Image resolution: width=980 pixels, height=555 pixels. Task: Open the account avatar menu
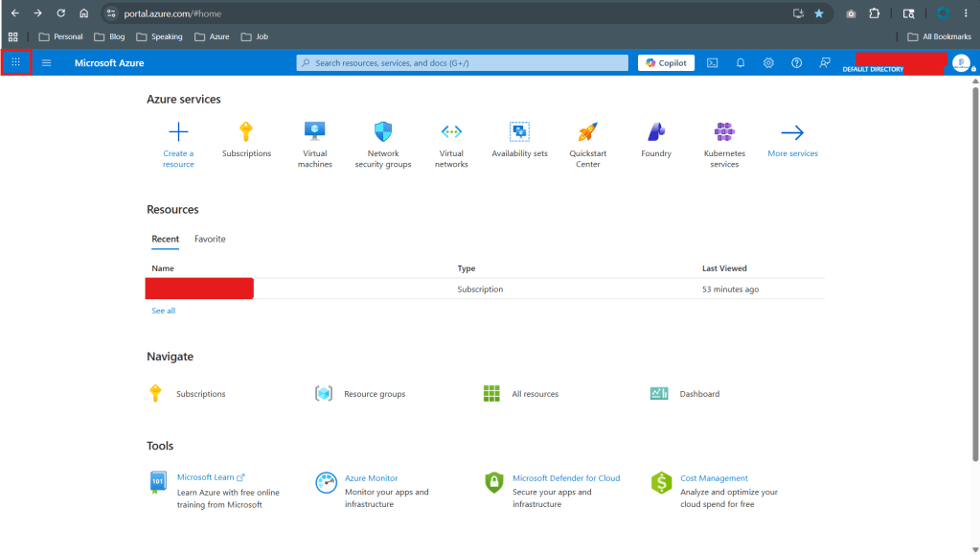click(961, 62)
